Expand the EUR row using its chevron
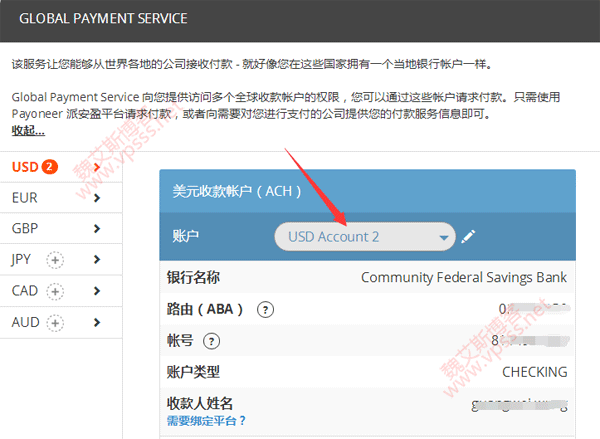This screenshot has height=439, width=600. click(96, 198)
